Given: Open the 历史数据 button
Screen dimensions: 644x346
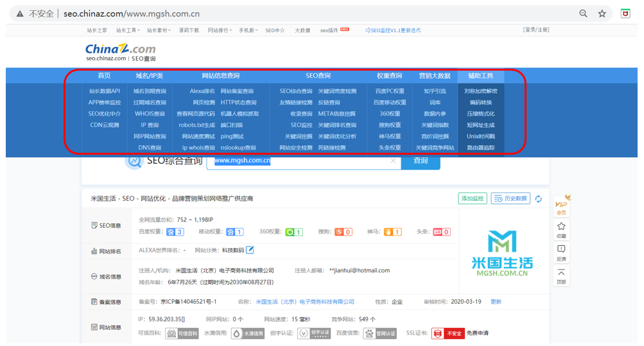Looking at the screenshot, I should [x=510, y=198].
